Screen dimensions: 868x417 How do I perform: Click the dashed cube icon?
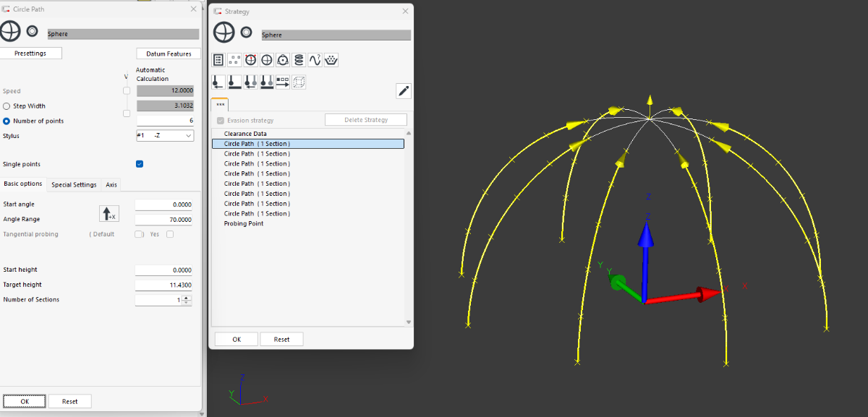click(299, 82)
